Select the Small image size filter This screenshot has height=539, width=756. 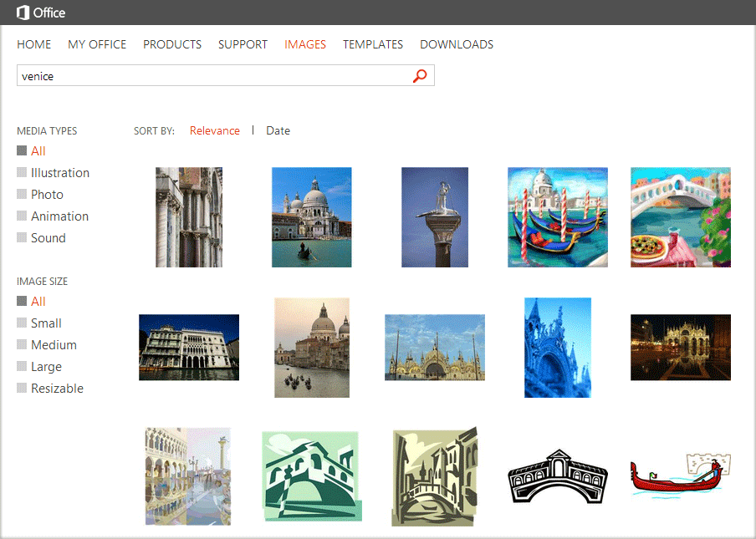[x=21, y=323]
